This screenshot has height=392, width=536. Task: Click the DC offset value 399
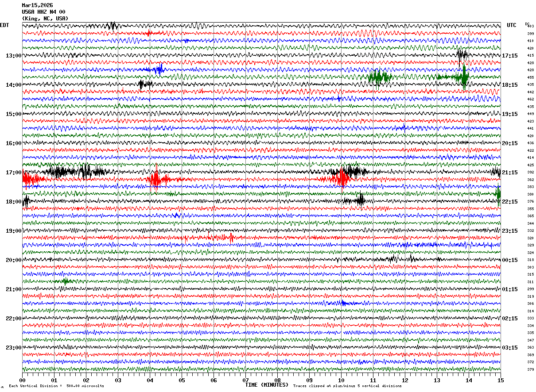(530, 34)
